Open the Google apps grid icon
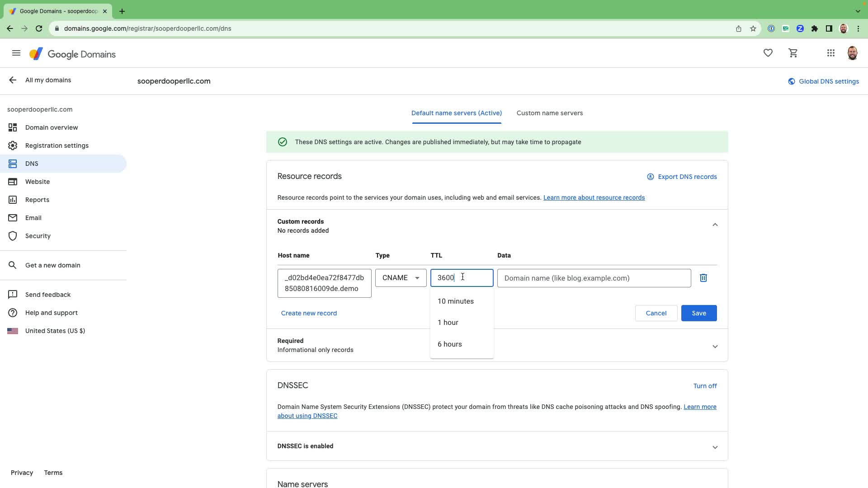The image size is (868, 488). click(x=830, y=53)
